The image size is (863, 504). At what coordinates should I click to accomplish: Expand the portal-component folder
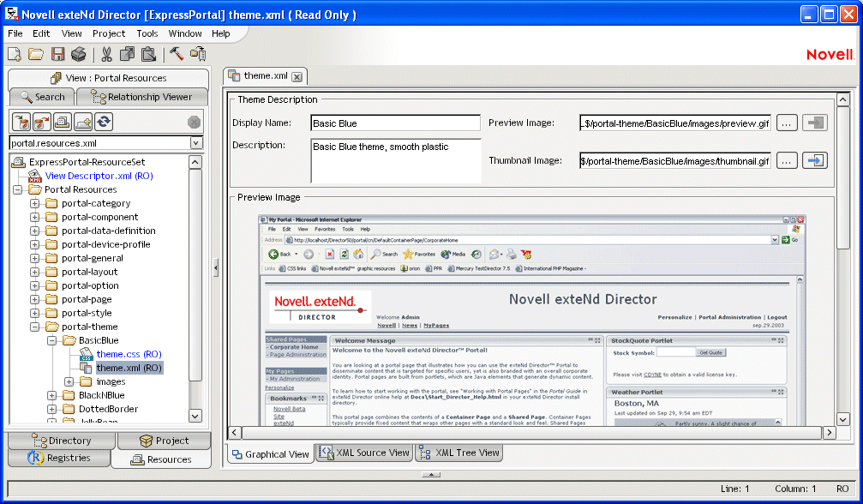tap(34, 217)
